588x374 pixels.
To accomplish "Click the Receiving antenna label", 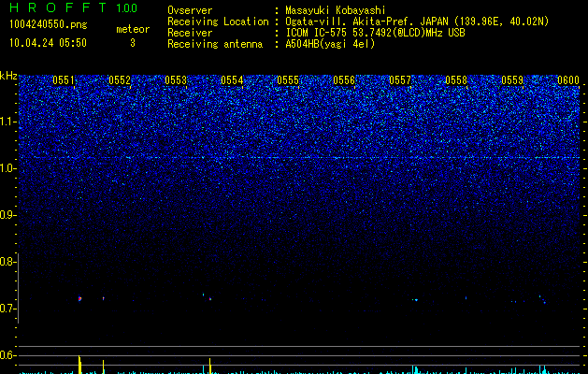I will [215, 44].
